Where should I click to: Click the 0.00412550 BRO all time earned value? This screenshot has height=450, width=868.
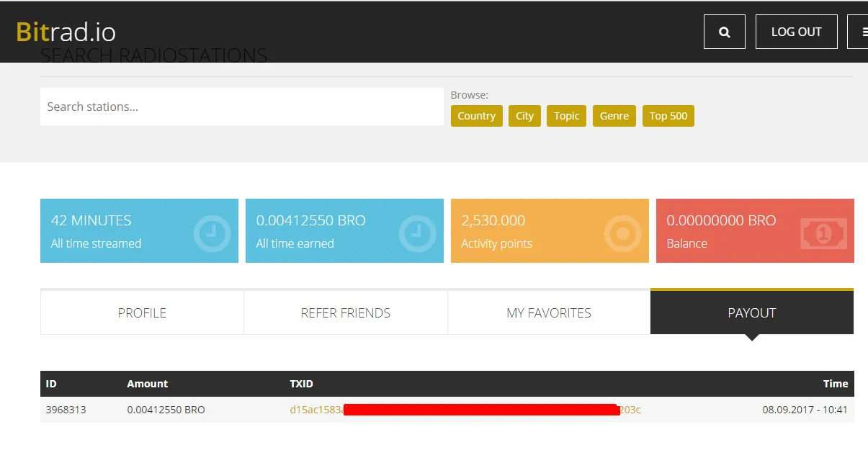pyautogui.click(x=310, y=220)
